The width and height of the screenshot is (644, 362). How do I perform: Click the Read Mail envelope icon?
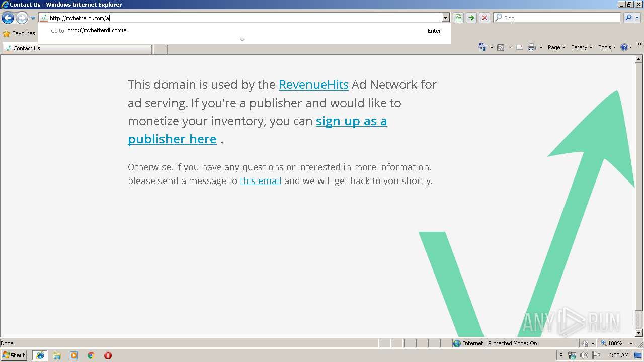[520, 47]
